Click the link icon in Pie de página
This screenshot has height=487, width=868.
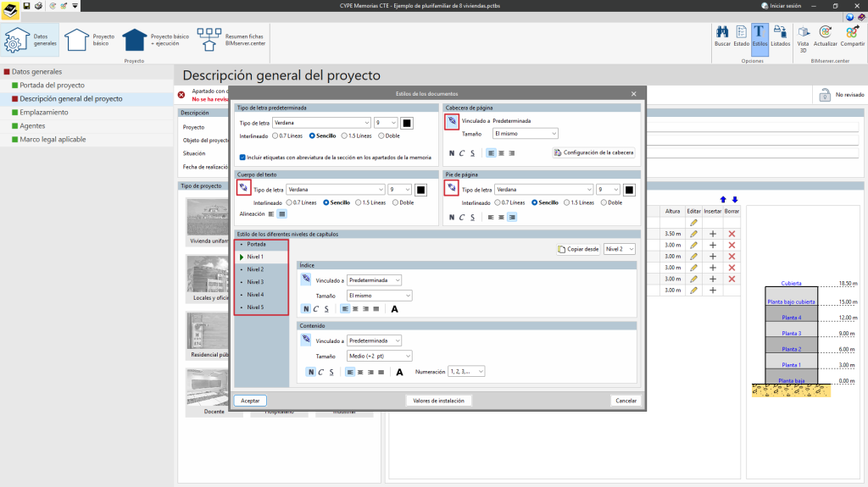click(x=452, y=188)
